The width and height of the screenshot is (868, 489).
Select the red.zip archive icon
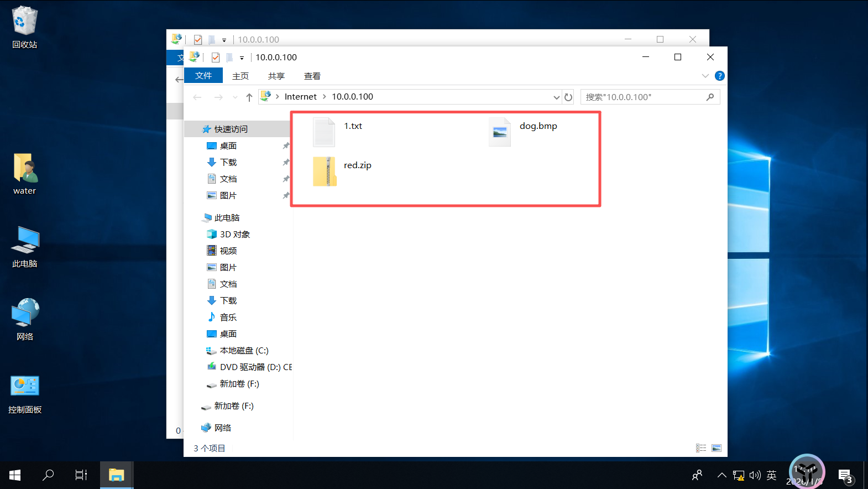click(325, 171)
